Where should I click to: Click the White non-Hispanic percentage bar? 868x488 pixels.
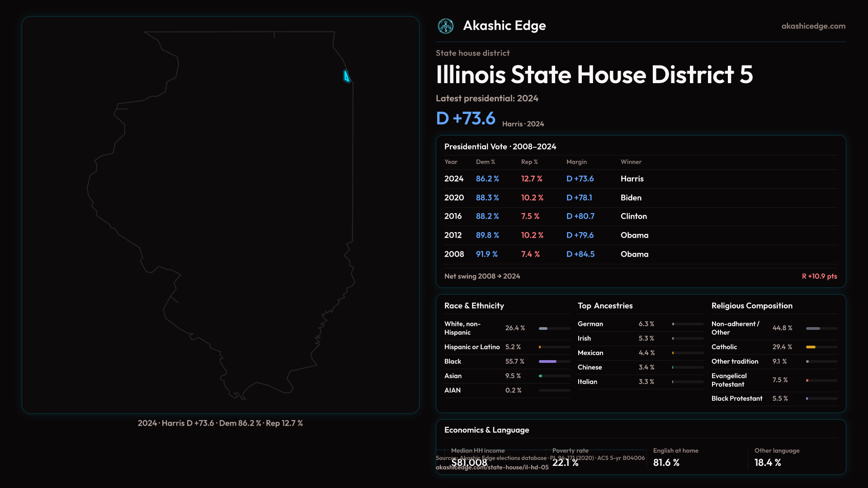pos(543,328)
